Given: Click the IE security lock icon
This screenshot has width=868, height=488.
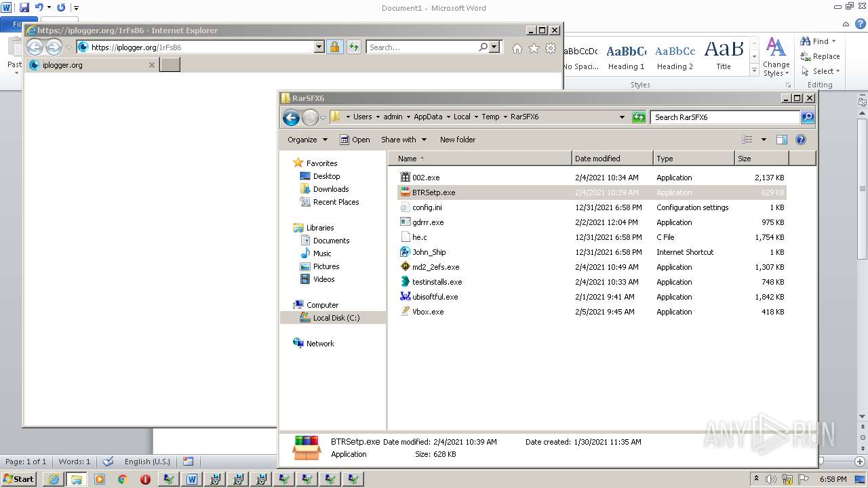Looking at the screenshot, I should [x=334, y=47].
